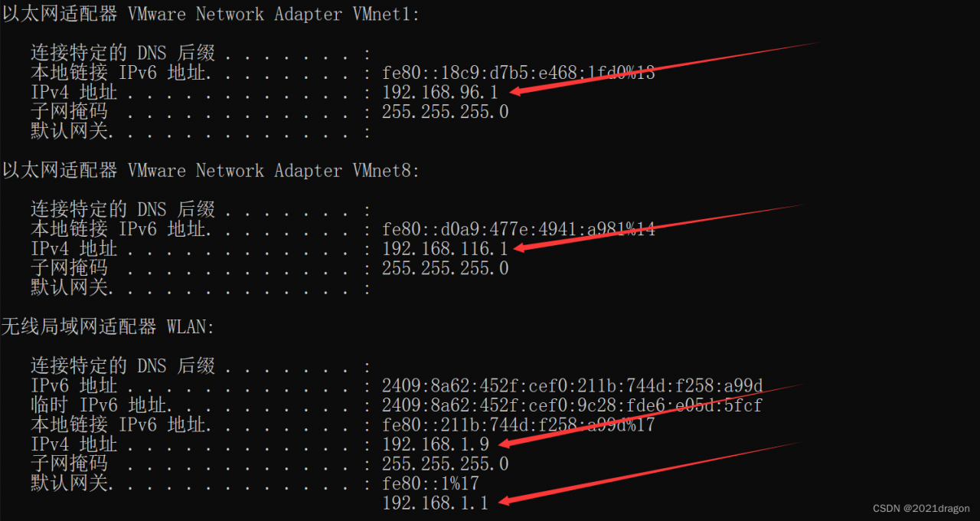Click the red arrow pointing at 192.168.96.1
Screen dimensions: 980x521
tap(662, 68)
